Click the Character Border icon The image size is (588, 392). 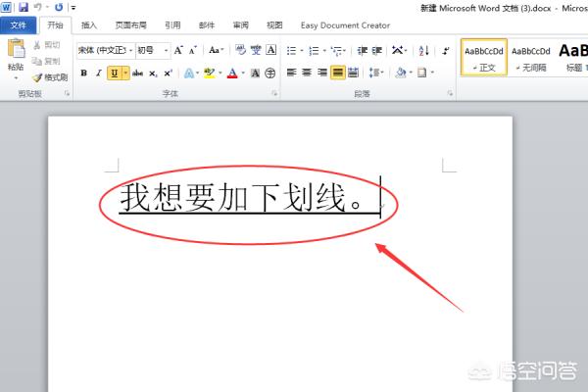271,50
